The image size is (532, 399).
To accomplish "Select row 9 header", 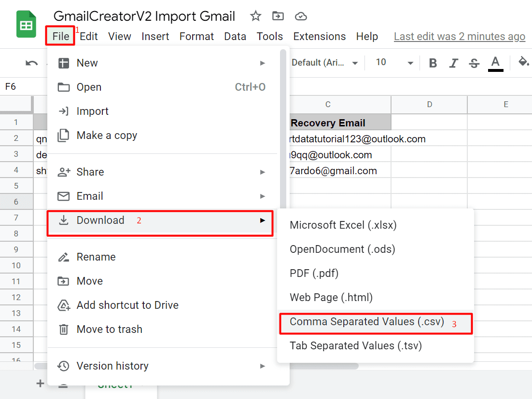I will (x=16, y=249).
